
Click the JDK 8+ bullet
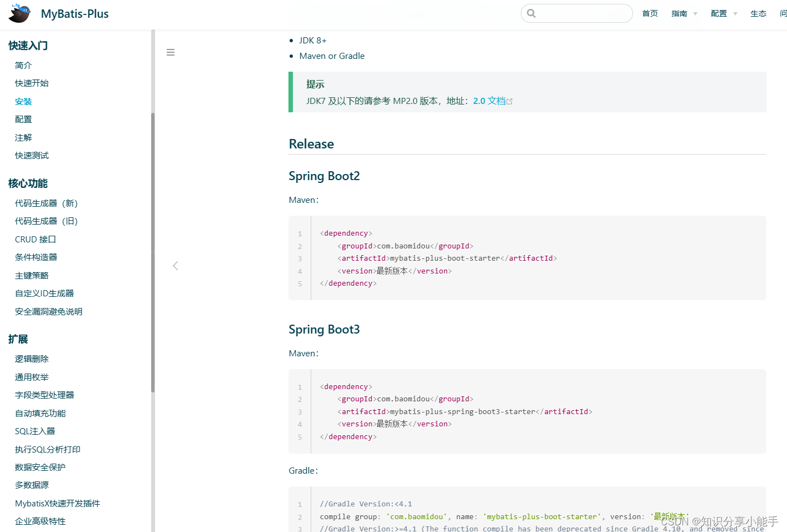tap(313, 41)
